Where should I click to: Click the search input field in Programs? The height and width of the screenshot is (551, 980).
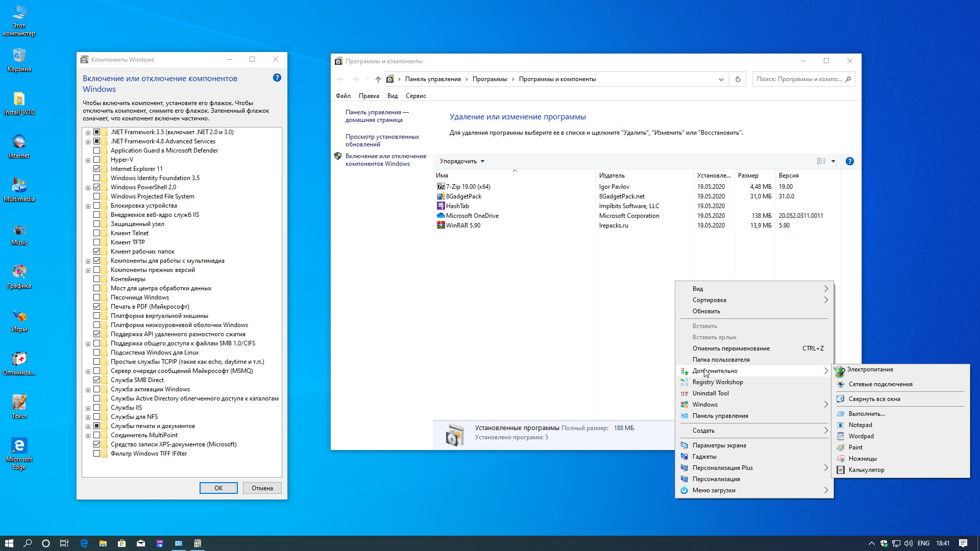[x=801, y=79]
